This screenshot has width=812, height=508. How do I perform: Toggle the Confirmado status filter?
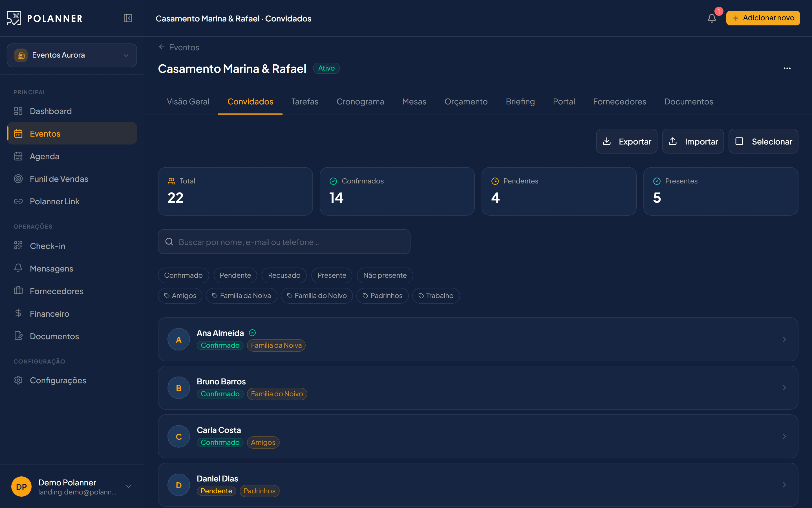[183, 275]
